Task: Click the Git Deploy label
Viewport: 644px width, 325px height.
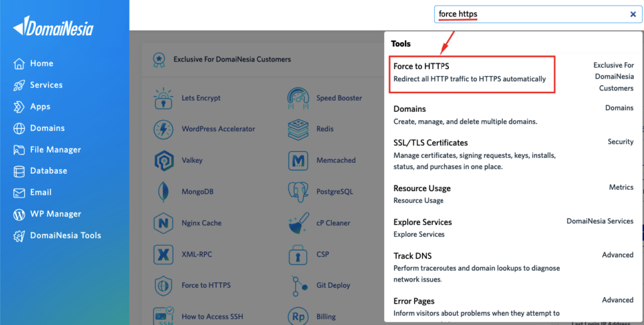Action: click(333, 285)
